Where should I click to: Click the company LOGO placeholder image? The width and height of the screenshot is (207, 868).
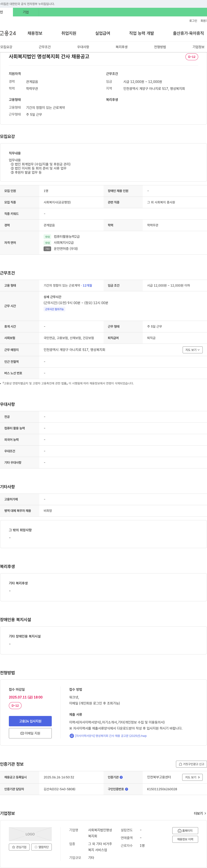(x=30, y=834)
